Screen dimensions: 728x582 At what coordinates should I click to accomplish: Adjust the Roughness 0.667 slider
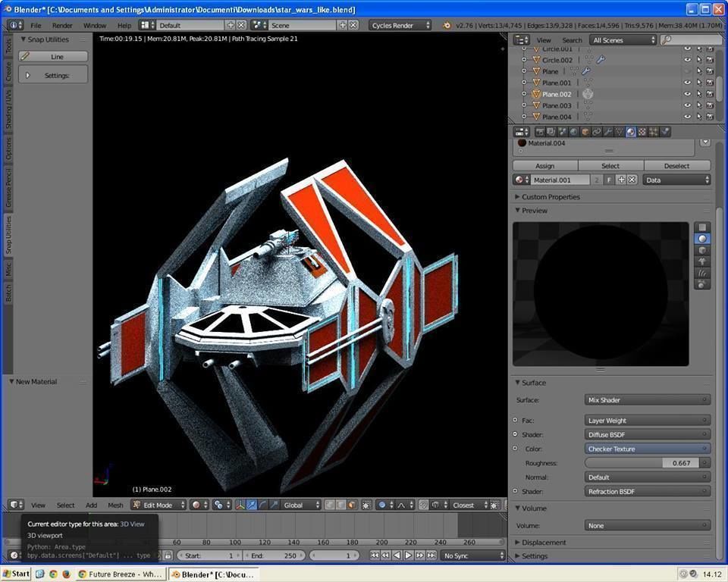coord(642,463)
